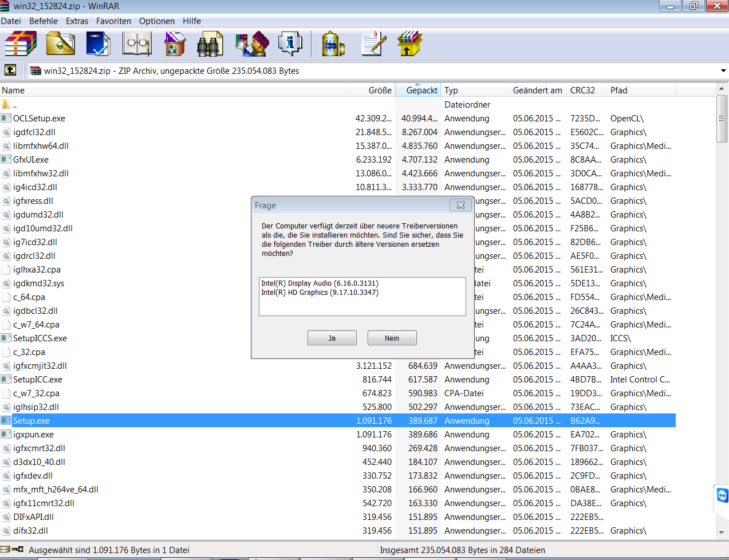Click the Ja button in the Frage dialog
The image size is (729, 560).
[332, 338]
